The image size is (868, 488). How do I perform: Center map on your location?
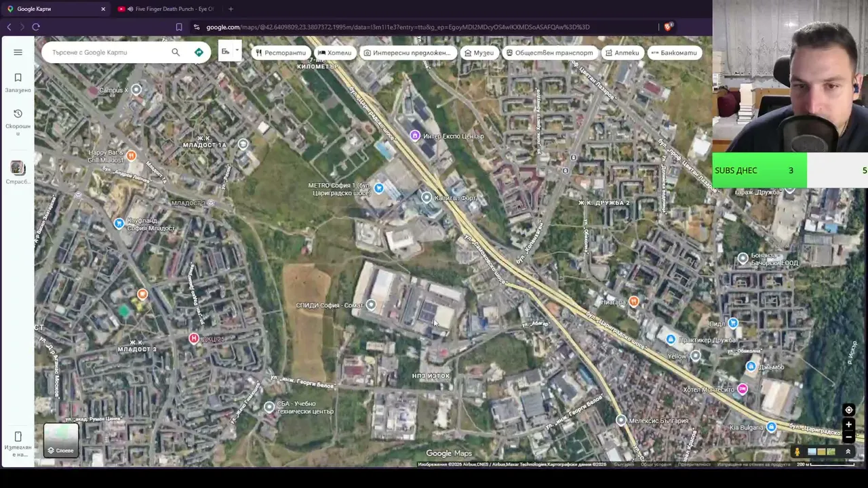pos(848,410)
